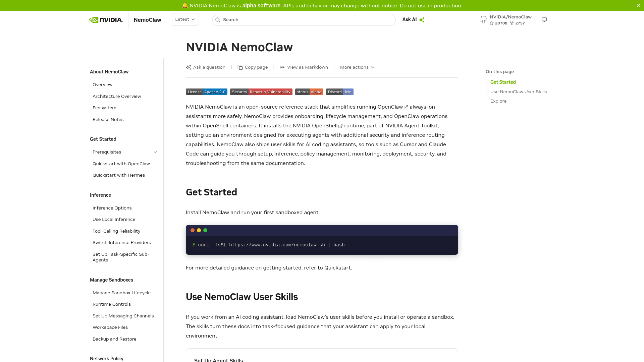Click the Inference sidebar heading
644x362 pixels.
click(x=100, y=195)
